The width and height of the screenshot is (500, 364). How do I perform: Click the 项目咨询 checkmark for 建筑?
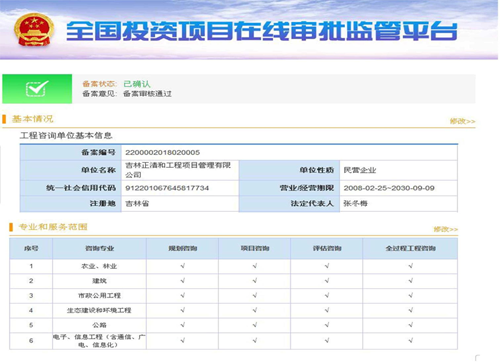pyautogui.click(x=255, y=281)
